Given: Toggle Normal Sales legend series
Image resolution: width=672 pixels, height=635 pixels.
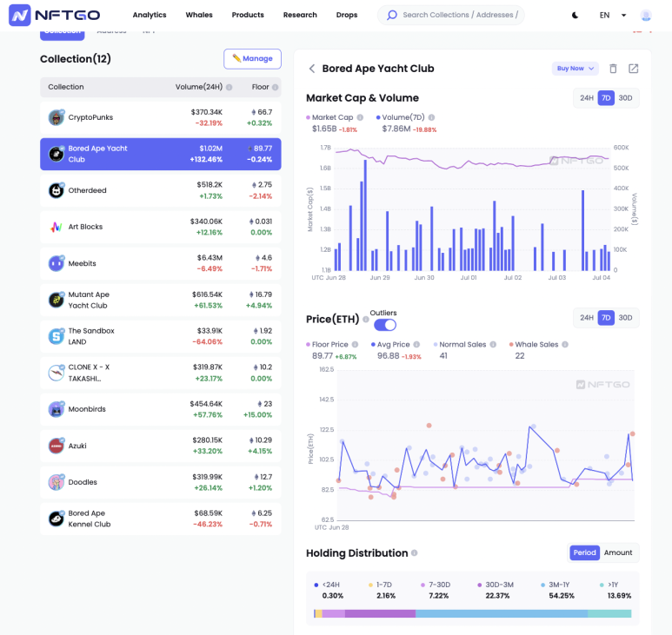Looking at the screenshot, I should [459, 344].
